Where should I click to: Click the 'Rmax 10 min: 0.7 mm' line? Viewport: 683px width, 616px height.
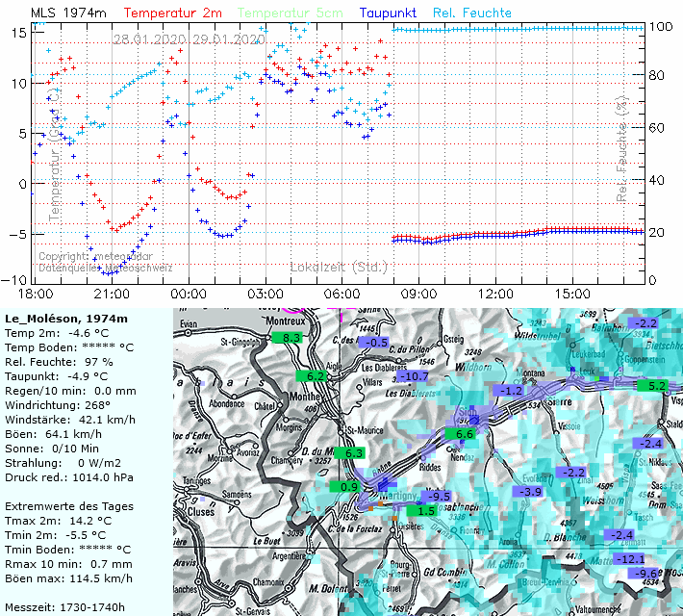pyautogui.click(x=68, y=564)
